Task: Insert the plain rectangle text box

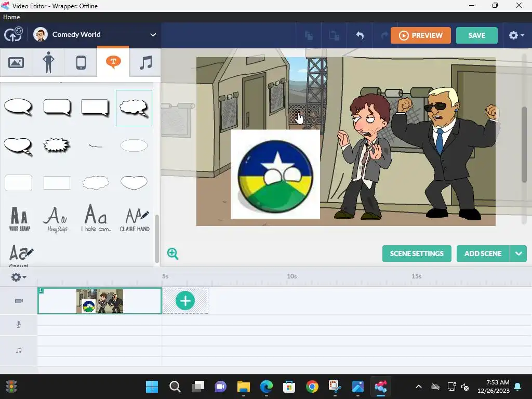Action: 57,183
